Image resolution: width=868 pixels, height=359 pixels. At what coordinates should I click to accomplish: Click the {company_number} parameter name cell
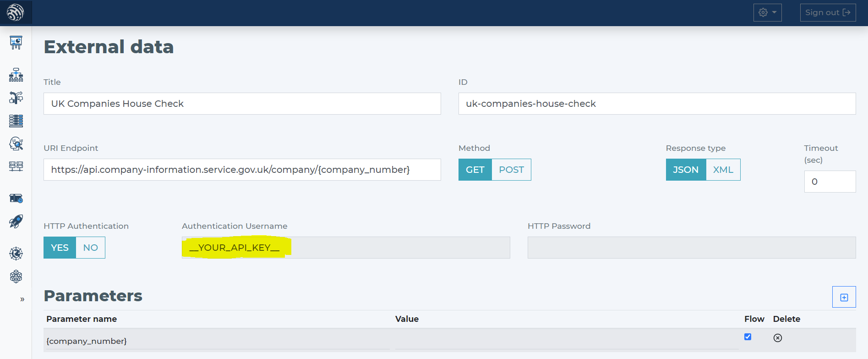click(218, 341)
